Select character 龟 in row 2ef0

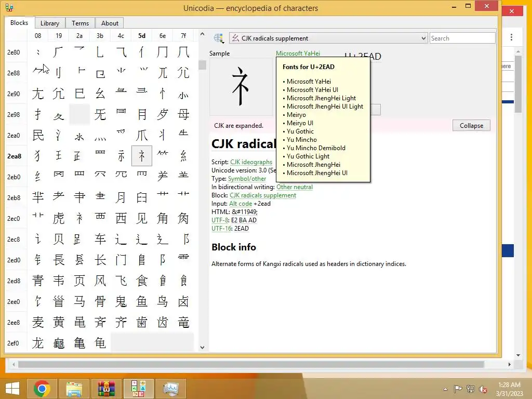coord(100,343)
